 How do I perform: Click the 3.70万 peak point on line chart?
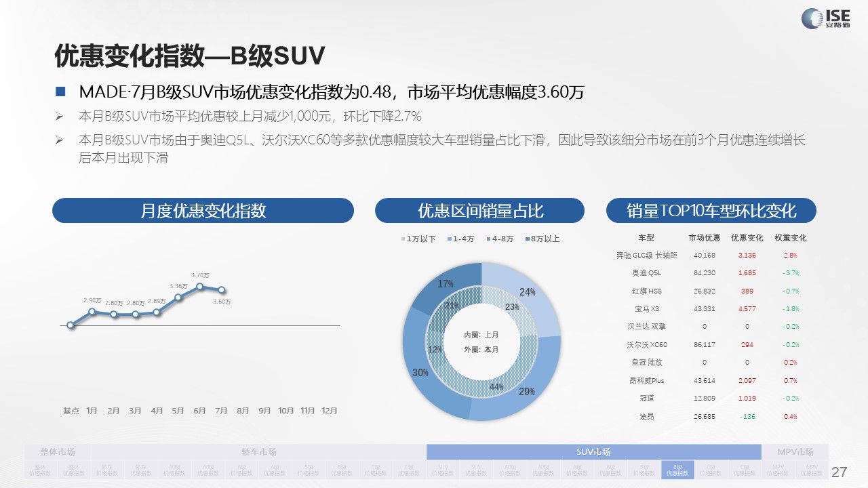(200, 287)
